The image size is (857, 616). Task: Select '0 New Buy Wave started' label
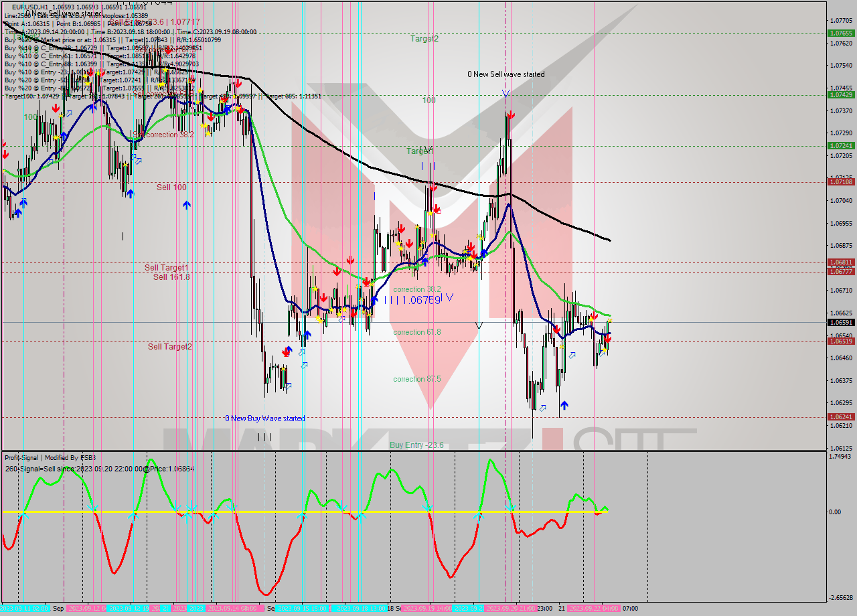[x=265, y=418]
